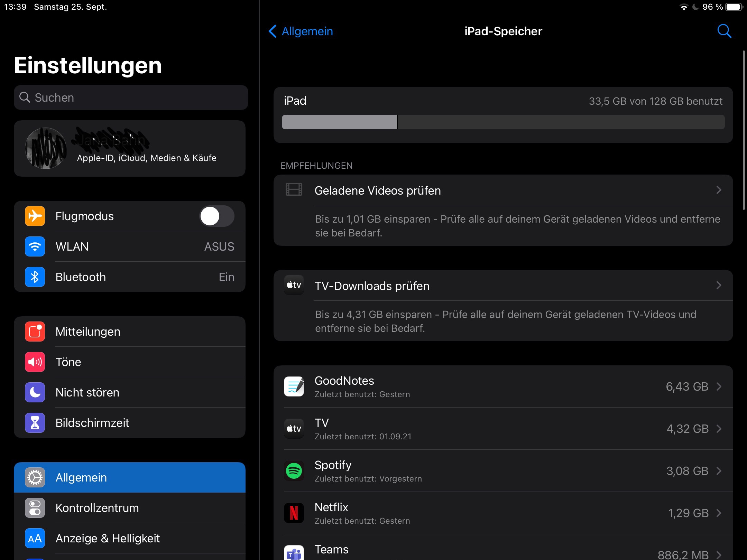Tap the Töne speaker icon
Image resolution: width=747 pixels, height=560 pixels.
[35, 362]
